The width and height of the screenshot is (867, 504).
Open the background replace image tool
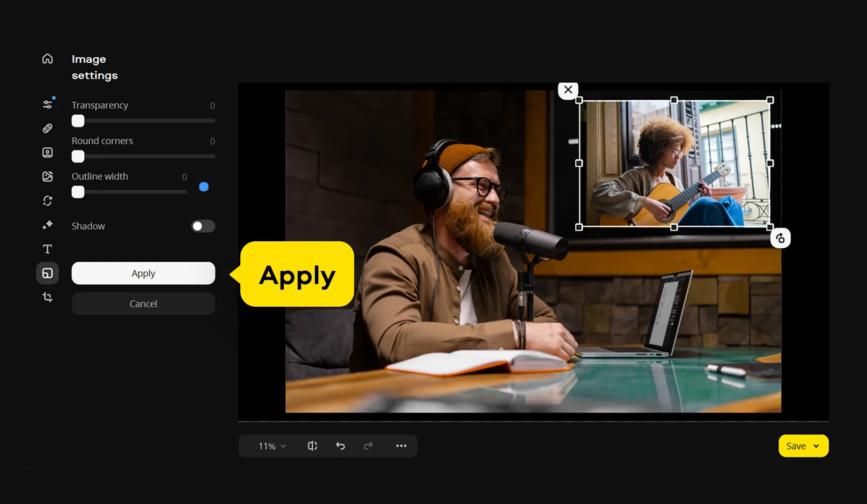tap(48, 176)
